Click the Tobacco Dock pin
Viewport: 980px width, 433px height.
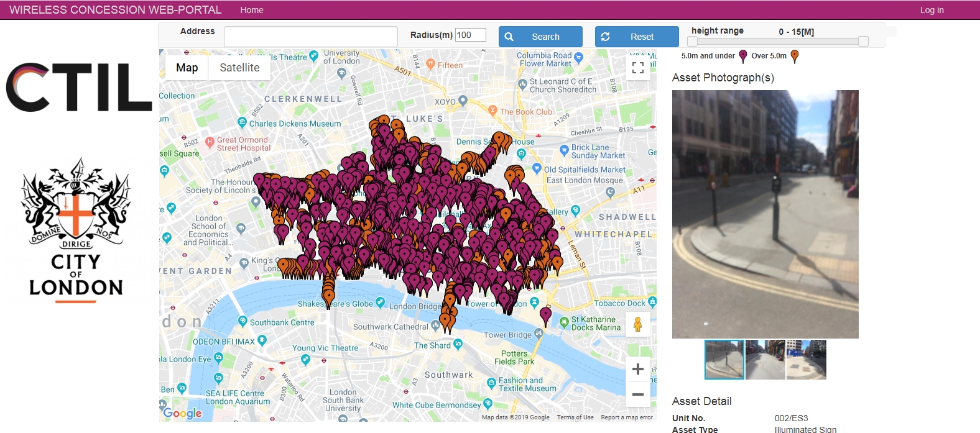pos(652,302)
